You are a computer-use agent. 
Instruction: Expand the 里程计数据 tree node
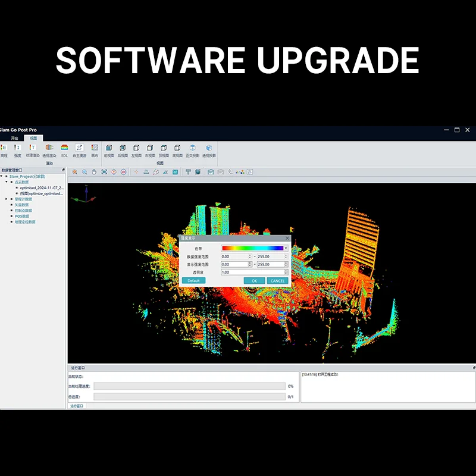coord(7,199)
